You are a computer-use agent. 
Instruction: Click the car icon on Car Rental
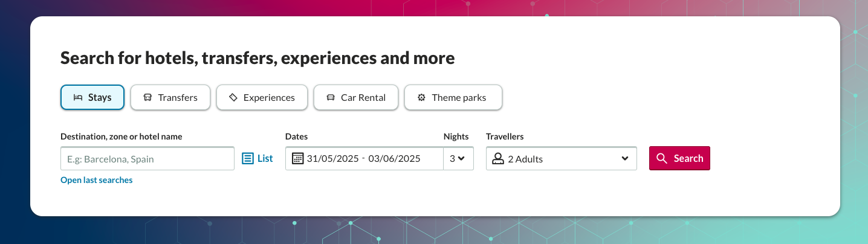pyautogui.click(x=331, y=98)
